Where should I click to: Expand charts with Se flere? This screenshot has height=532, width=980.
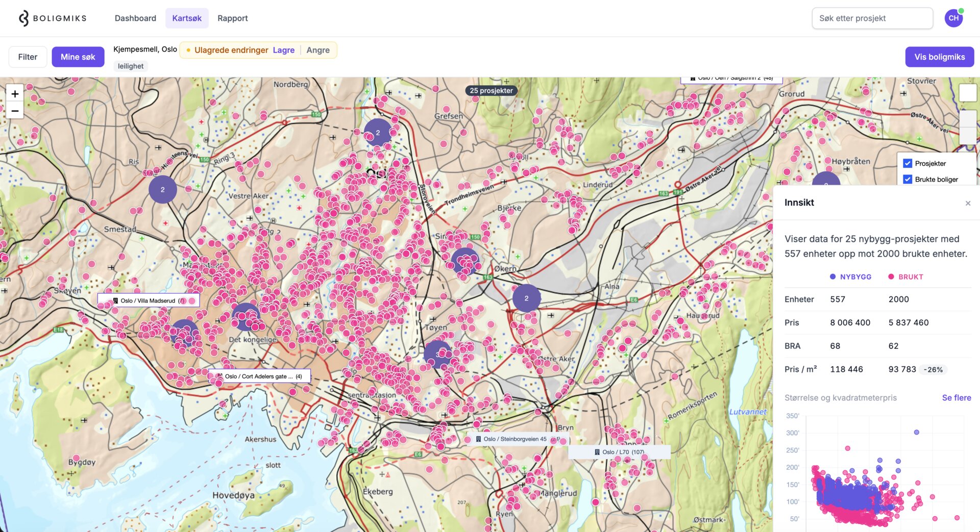pyautogui.click(x=956, y=398)
